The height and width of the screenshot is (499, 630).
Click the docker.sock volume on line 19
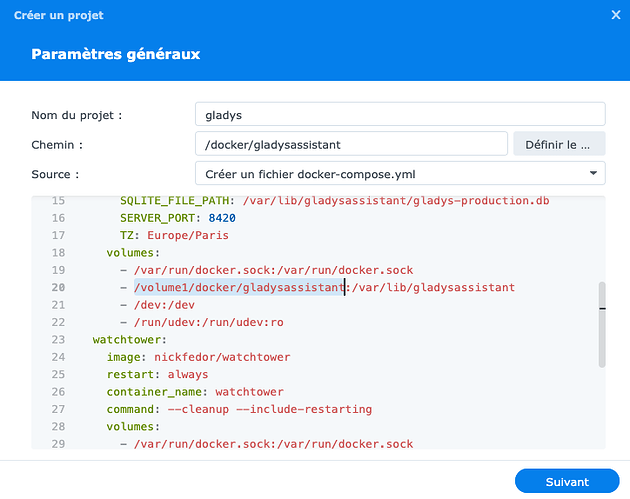(273, 270)
